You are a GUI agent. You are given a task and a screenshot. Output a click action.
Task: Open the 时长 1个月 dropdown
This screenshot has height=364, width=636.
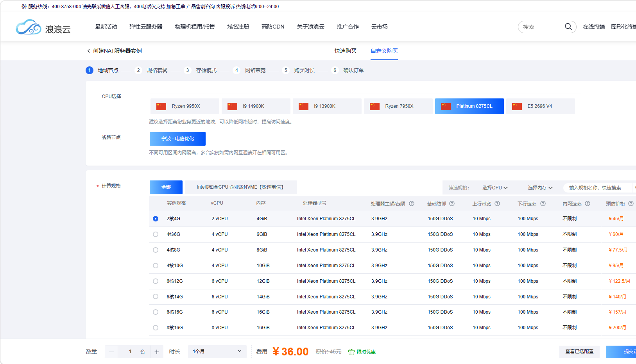217,352
